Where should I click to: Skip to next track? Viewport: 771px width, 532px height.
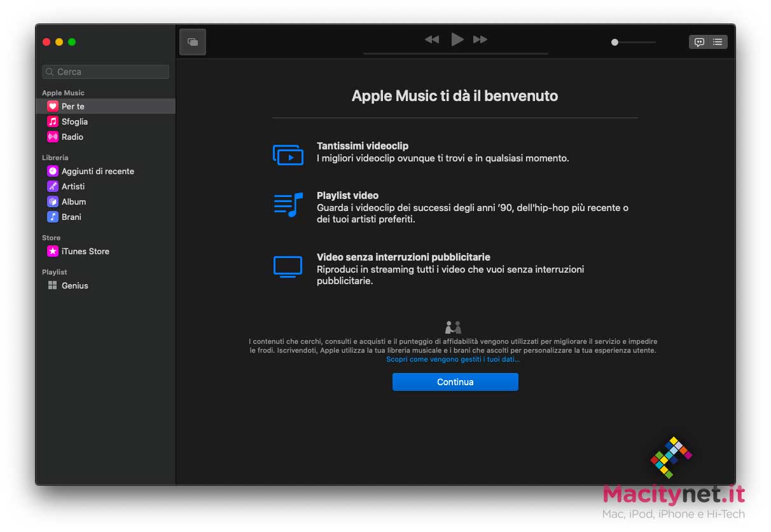coord(480,39)
